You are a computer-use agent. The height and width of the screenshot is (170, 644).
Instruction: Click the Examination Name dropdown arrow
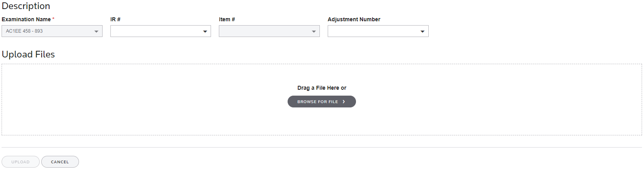pyautogui.click(x=96, y=31)
